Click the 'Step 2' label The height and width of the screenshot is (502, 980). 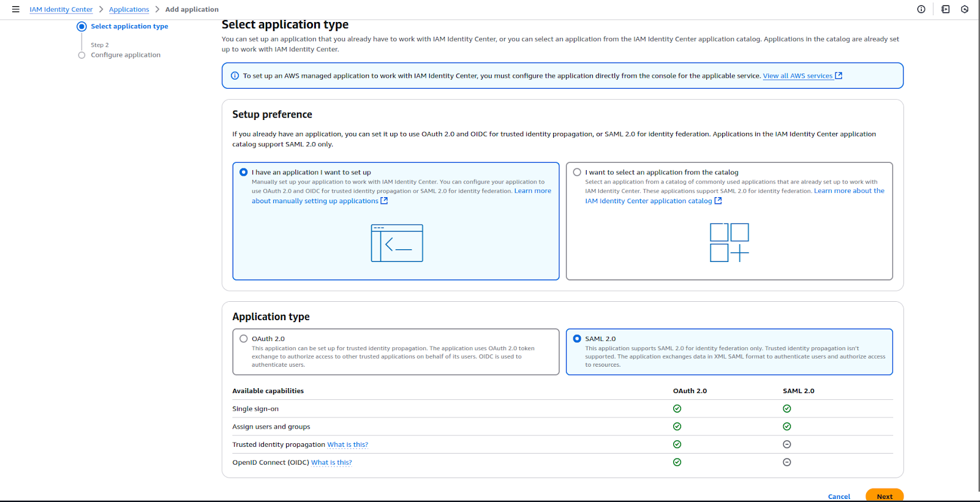100,45
